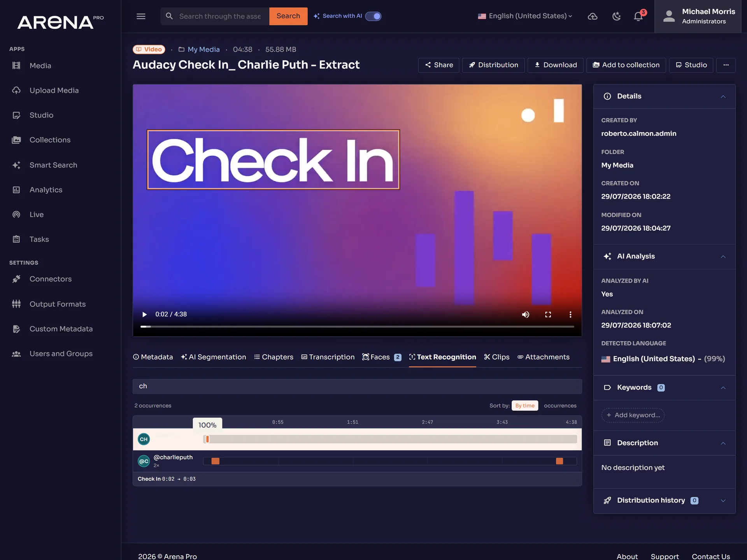Open the Distribution button
Image resolution: width=747 pixels, height=560 pixels.
click(493, 65)
